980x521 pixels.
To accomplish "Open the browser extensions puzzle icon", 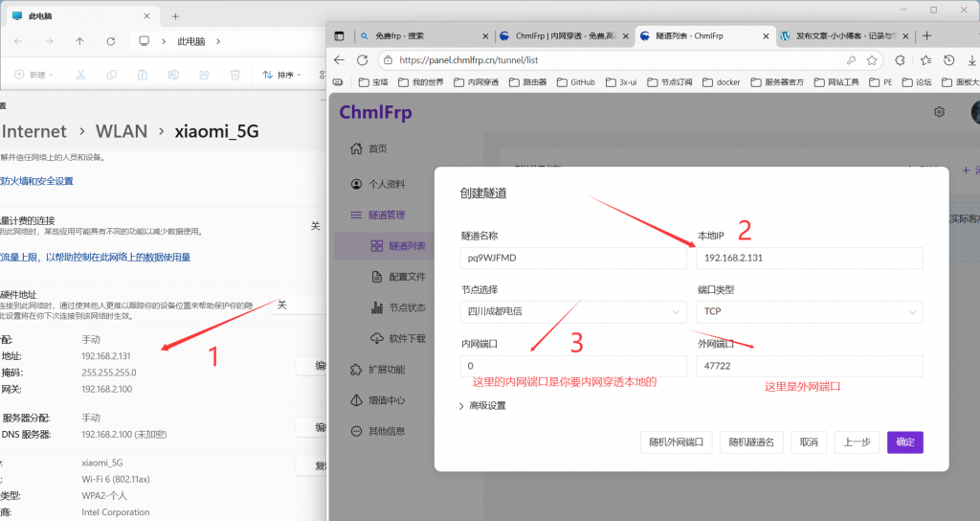I will pos(899,59).
